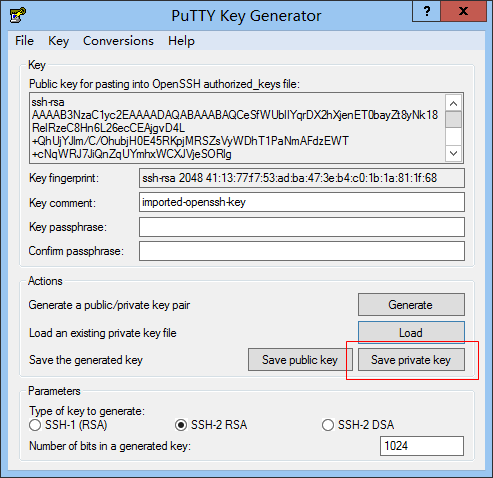
Task: Click the 'Key passphrase:' label
Action: click(x=68, y=227)
